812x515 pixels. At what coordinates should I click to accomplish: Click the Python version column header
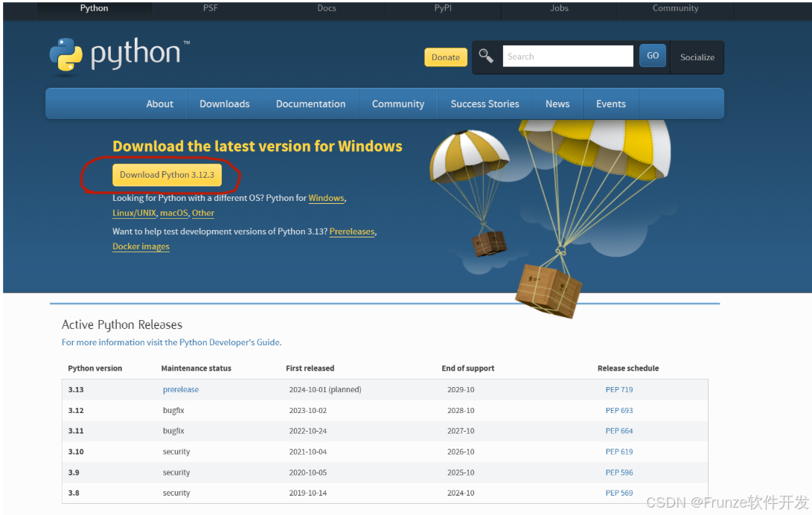coord(95,368)
